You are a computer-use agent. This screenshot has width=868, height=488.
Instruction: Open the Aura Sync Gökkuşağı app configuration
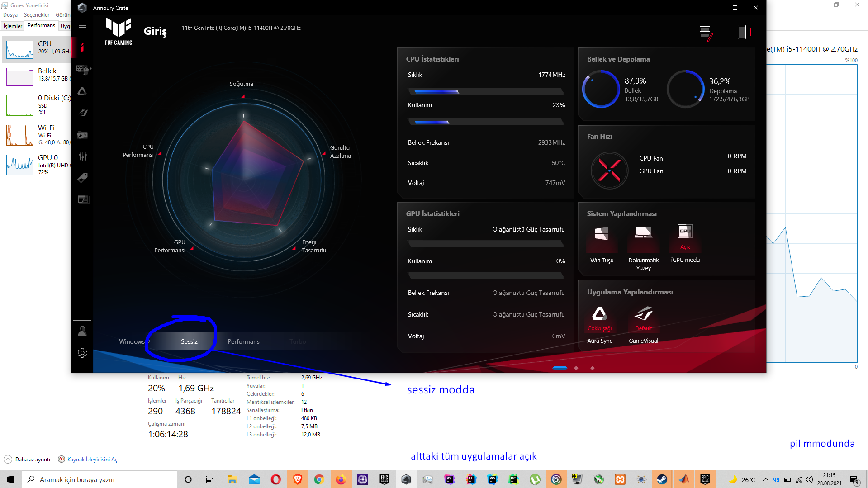(x=600, y=325)
